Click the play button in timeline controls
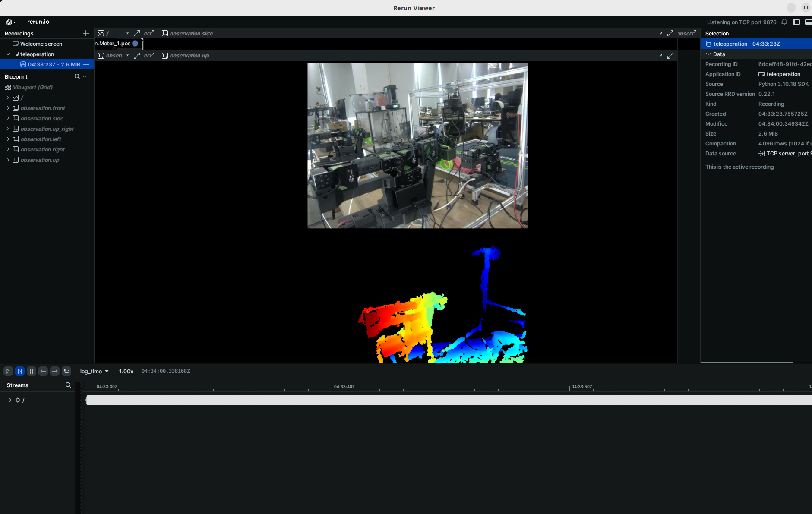 point(8,371)
